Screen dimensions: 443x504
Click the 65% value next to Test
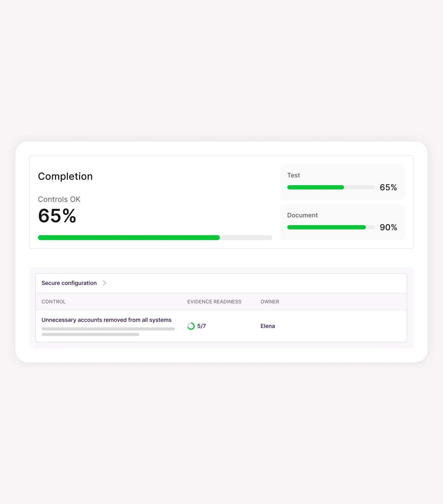388,187
